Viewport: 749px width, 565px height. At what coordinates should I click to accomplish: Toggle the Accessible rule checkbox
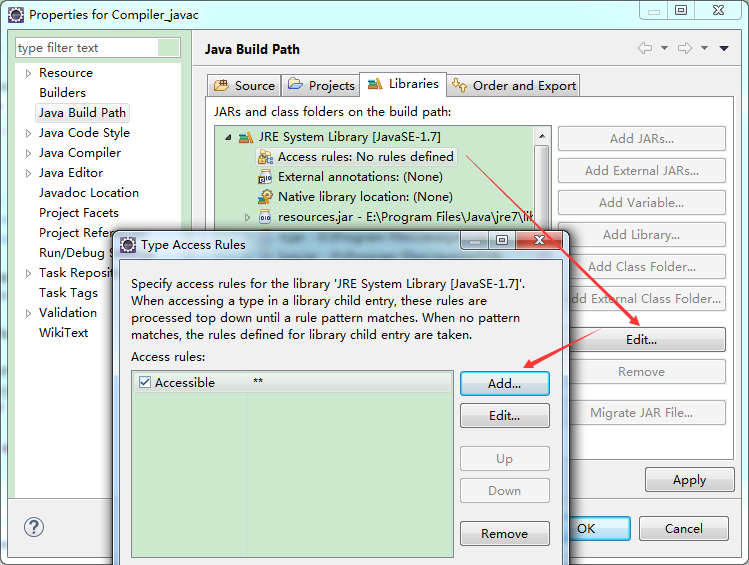pos(145,382)
